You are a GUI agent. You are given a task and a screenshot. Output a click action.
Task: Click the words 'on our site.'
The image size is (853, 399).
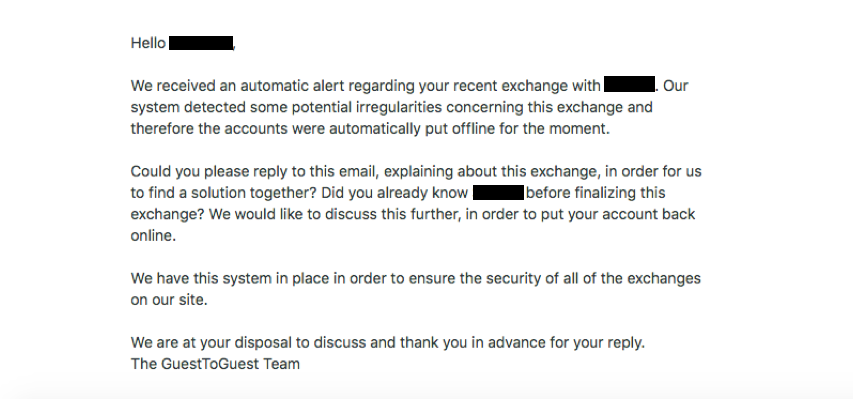coord(169,300)
